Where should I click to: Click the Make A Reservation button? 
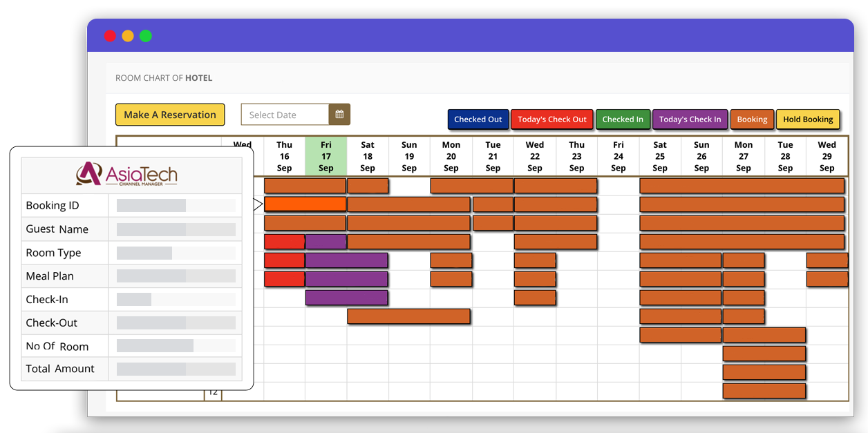coord(170,115)
